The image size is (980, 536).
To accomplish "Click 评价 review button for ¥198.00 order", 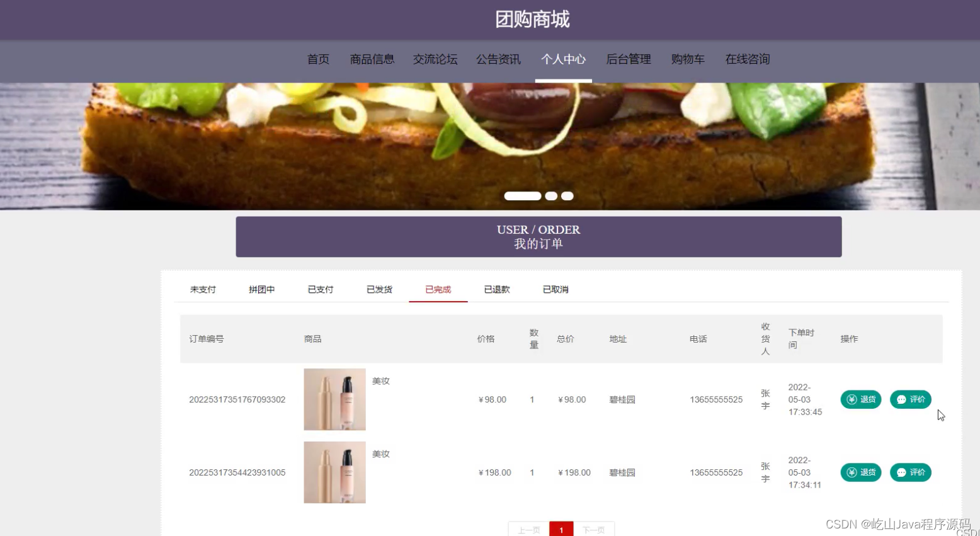I will (910, 472).
